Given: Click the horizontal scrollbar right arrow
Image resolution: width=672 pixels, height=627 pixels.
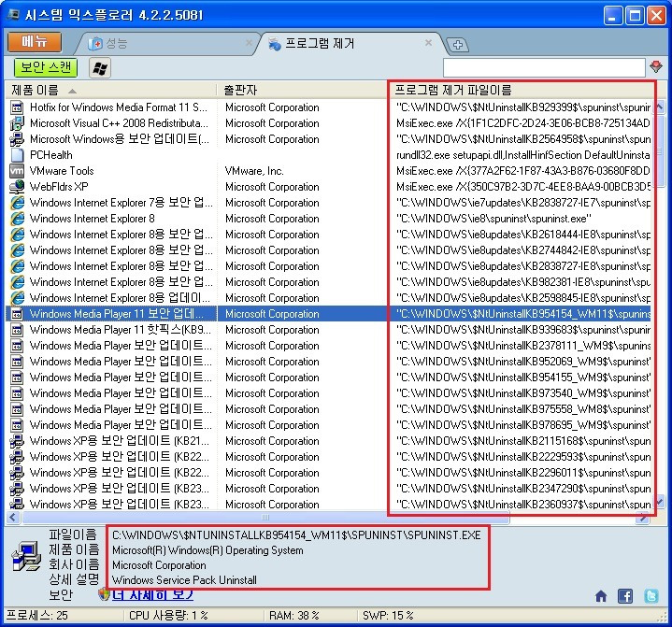Looking at the screenshot, I should pos(643,518).
